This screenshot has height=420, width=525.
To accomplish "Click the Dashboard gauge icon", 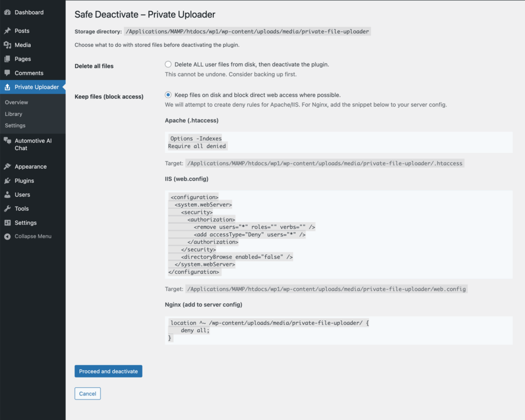I will click(7, 12).
